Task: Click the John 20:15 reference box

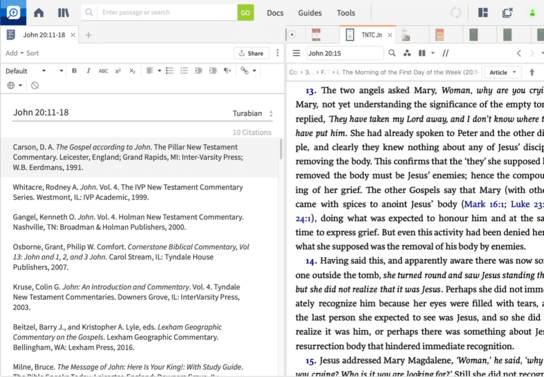Action: [345, 53]
